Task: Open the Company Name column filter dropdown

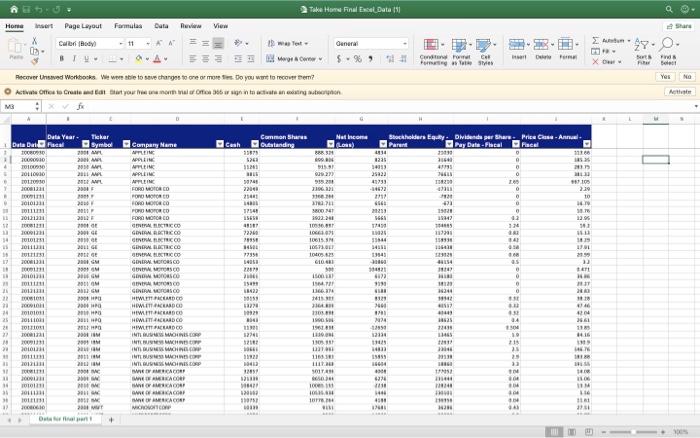Action: click(x=220, y=144)
